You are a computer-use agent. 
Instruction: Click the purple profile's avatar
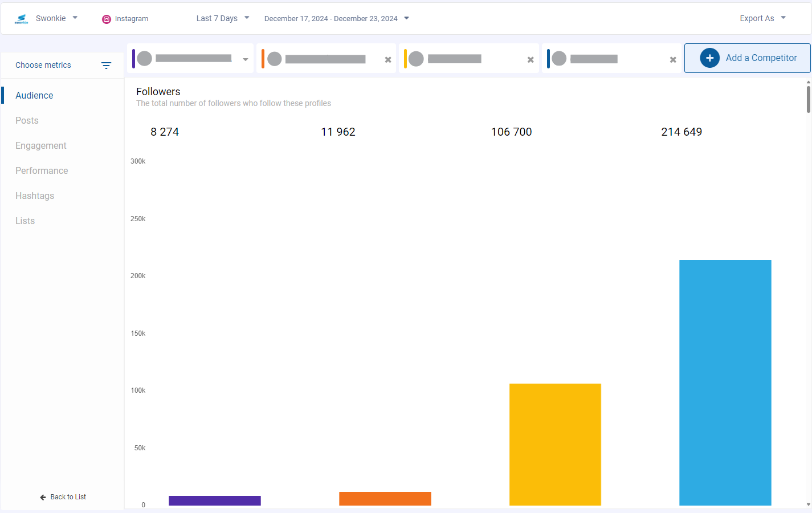(x=145, y=59)
